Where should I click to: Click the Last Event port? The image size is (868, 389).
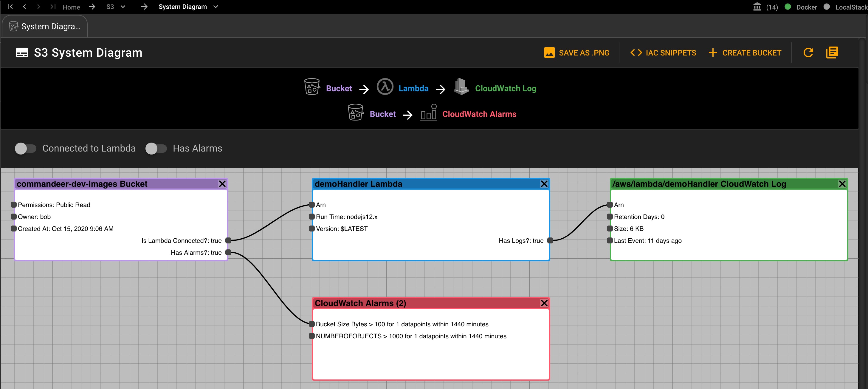coord(610,240)
